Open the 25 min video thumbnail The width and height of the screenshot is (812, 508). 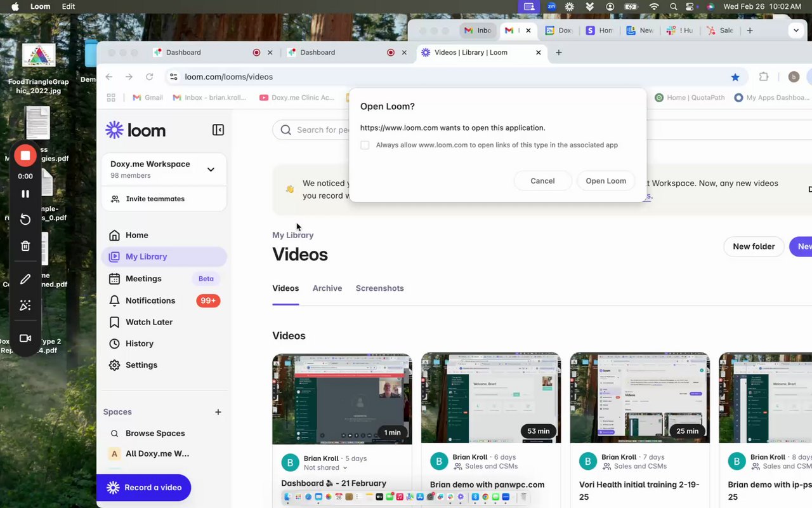(x=640, y=398)
